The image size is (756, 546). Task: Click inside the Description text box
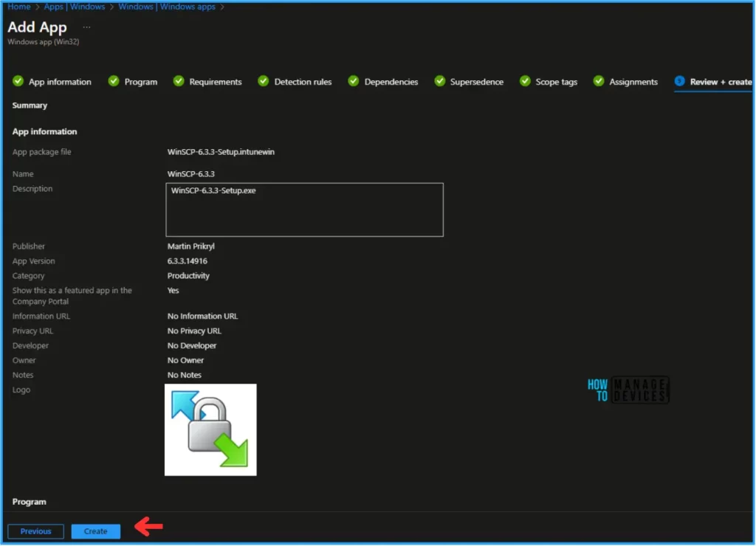pos(305,210)
